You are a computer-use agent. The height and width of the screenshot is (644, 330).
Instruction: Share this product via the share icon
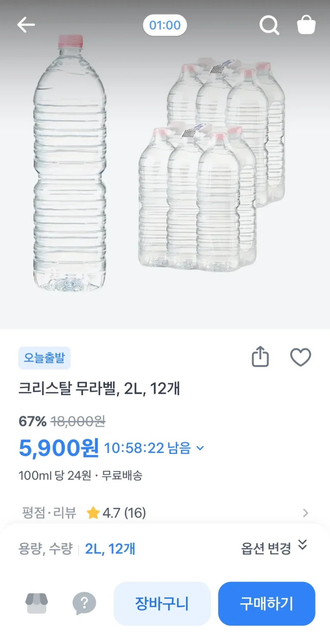[260, 357]
